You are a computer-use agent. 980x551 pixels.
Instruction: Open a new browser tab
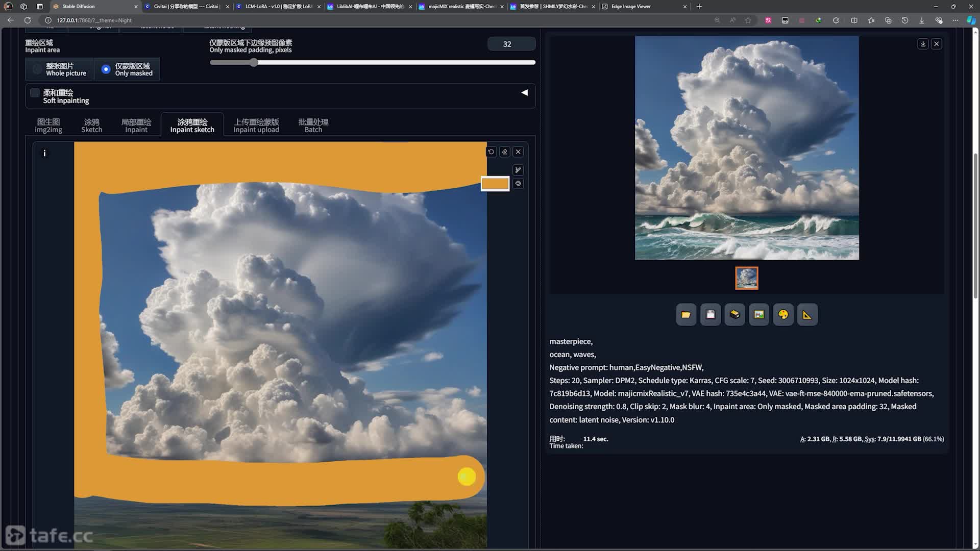(699, 7)
